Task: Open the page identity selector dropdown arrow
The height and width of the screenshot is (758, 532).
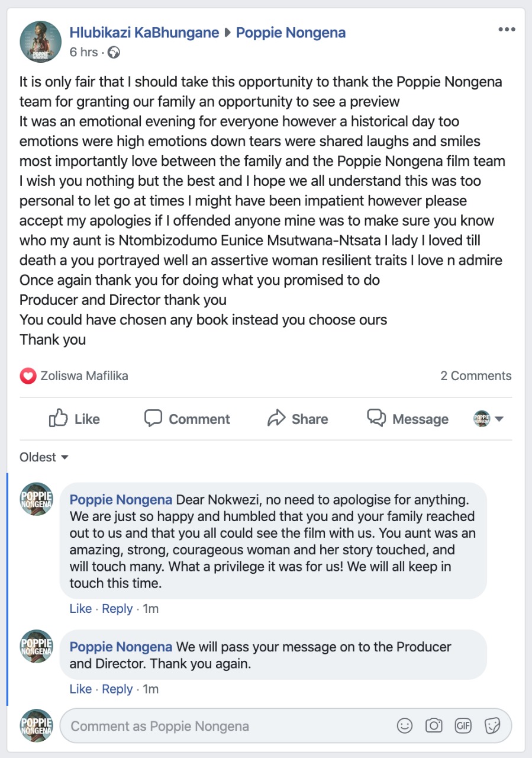Action: (x=499, y=419)
